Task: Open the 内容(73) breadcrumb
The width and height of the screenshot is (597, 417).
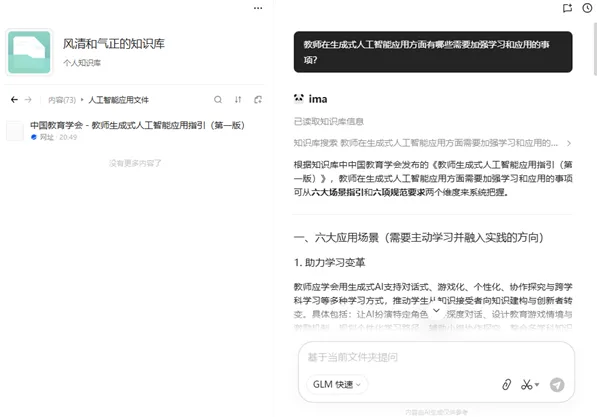Action: (x=62, y=100)
